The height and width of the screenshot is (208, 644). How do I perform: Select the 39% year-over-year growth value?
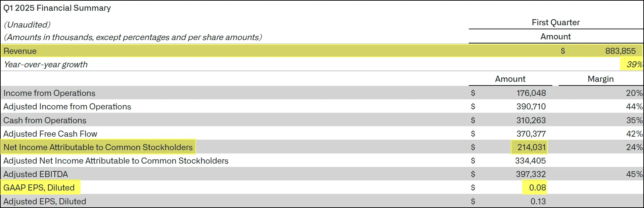pyautogui.click(x=634, y=64)
